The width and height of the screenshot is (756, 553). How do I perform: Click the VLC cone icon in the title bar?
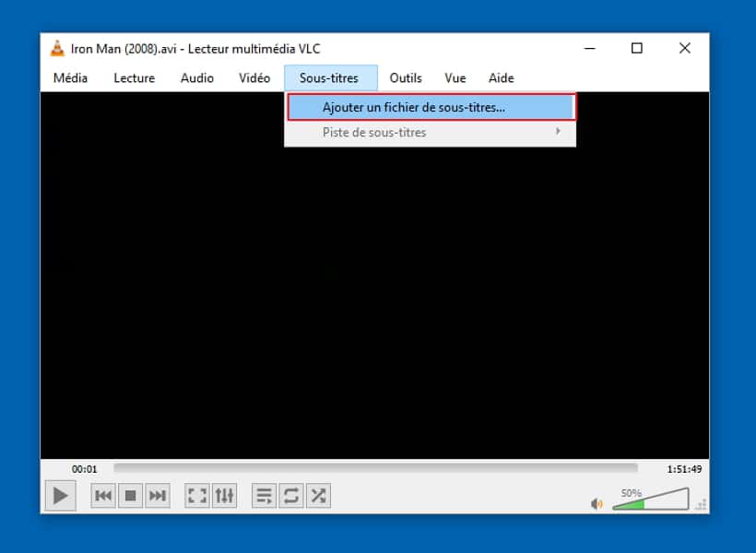pyautogui.click(x=57, y=48)
